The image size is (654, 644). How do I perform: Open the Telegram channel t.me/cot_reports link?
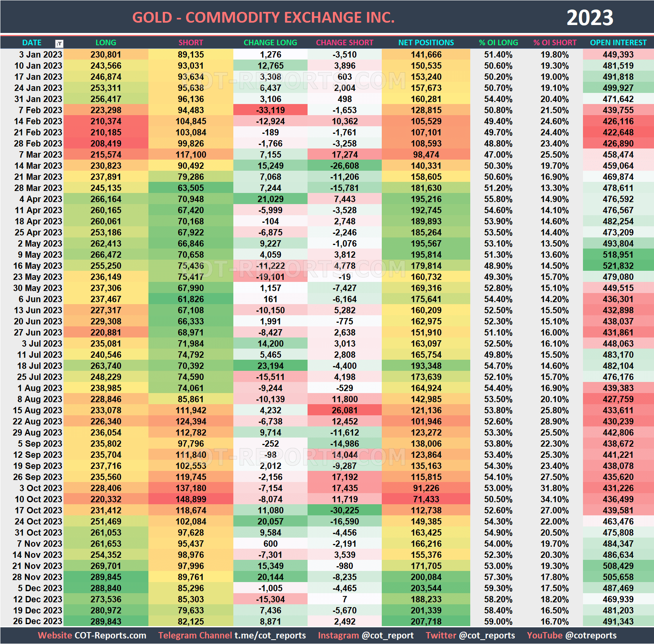click(270, 635)
